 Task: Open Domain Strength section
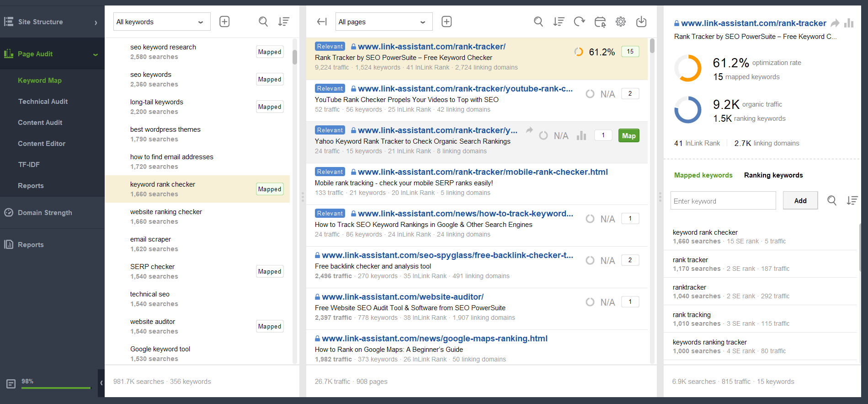click(x=52, y=212)
